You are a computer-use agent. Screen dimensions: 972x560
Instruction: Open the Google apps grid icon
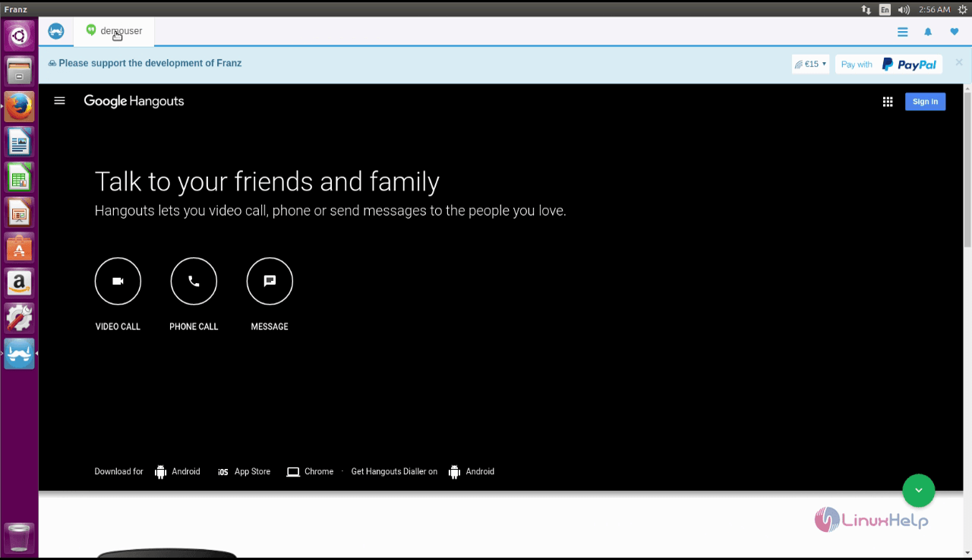[x=888, y=102]
